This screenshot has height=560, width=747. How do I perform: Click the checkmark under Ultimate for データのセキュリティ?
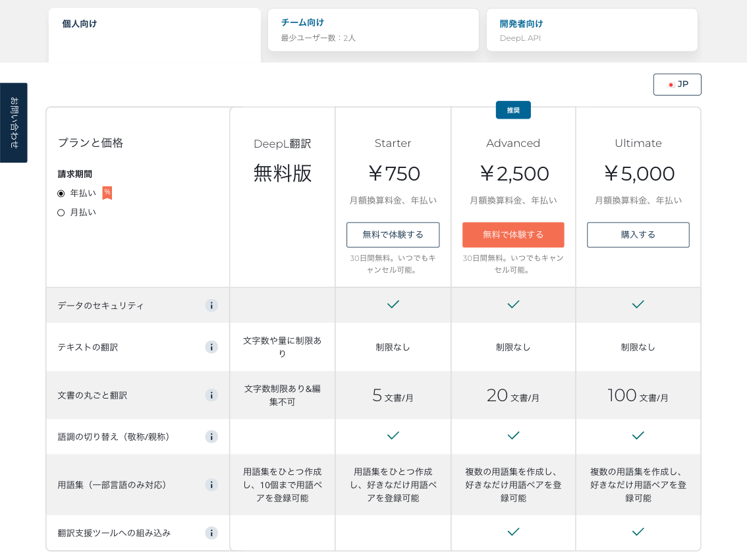638,304
